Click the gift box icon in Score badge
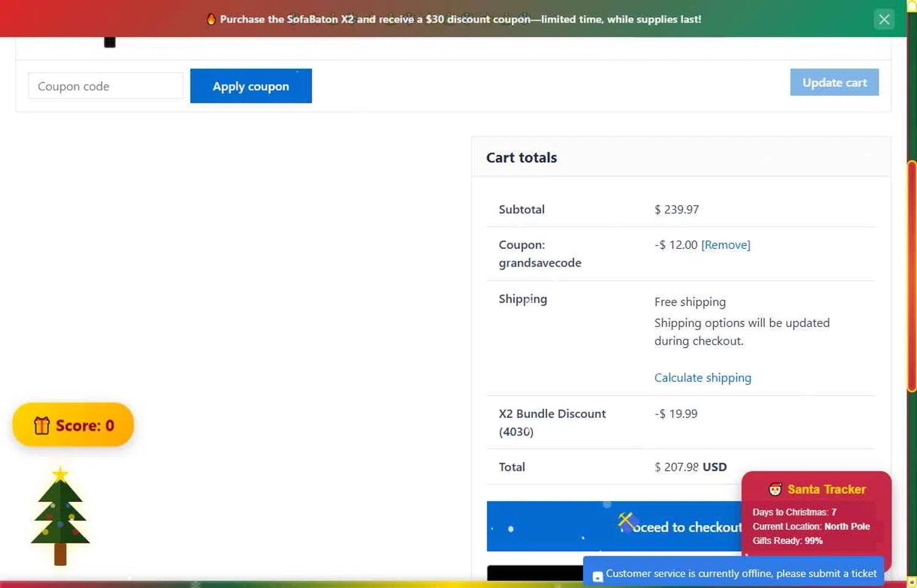Viewport: 917px width, 588px height. pos(42,425)
